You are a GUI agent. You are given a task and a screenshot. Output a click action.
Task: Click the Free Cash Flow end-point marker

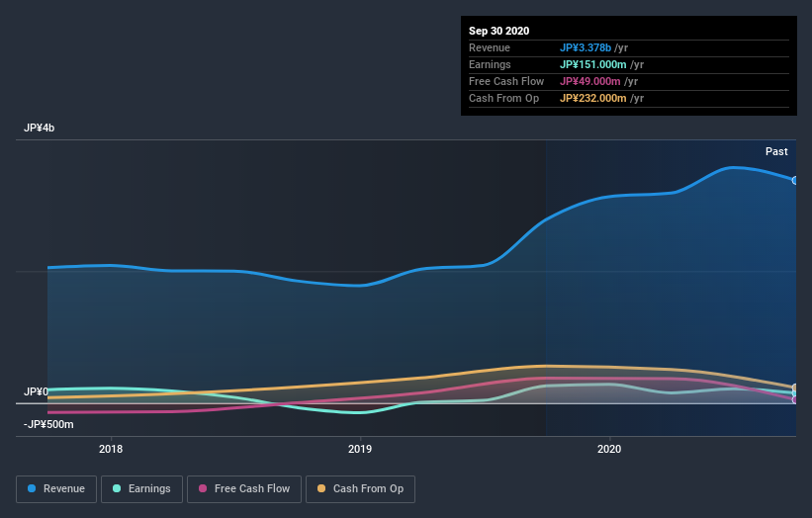click(795, 399)
